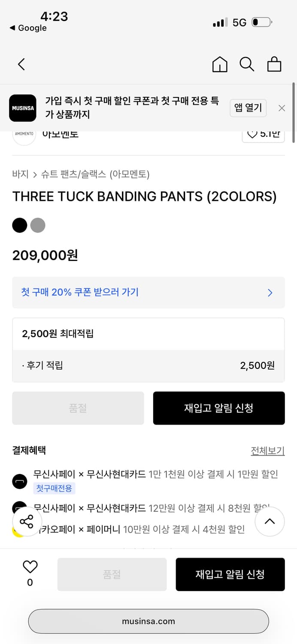Click the 카카오페이 payment icon
Viewport: 297px width, 644px height.
coord(20,529)
